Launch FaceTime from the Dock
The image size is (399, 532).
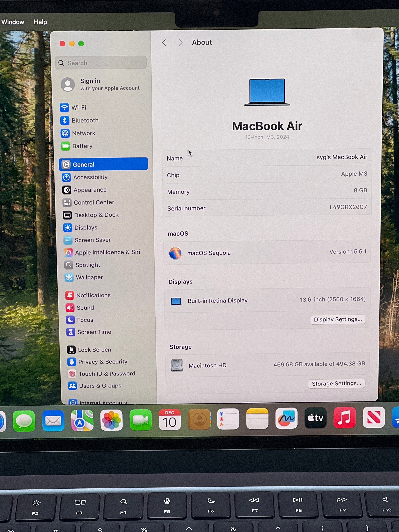tap(141, 420)
